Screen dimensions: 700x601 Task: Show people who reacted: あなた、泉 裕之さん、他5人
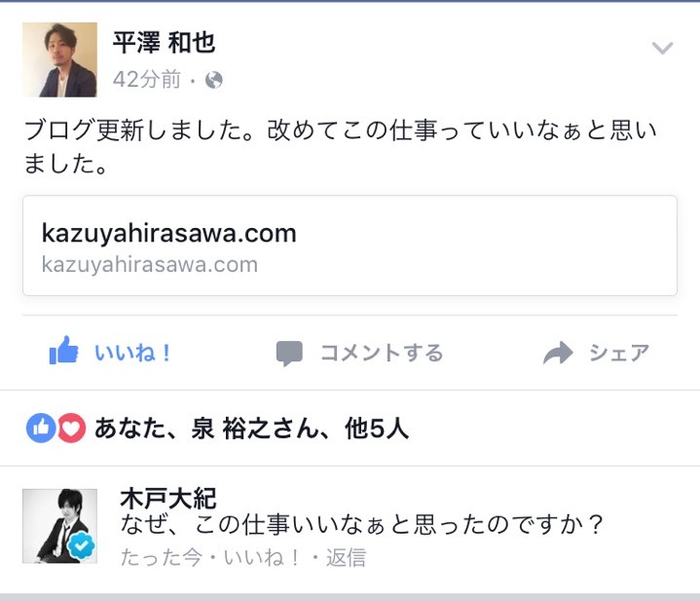click(252, 429)
